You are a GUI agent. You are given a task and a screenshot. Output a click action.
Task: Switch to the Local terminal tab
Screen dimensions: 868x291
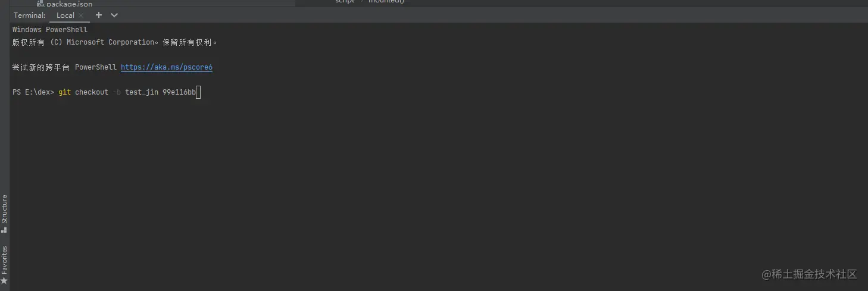tap(65, 15)
